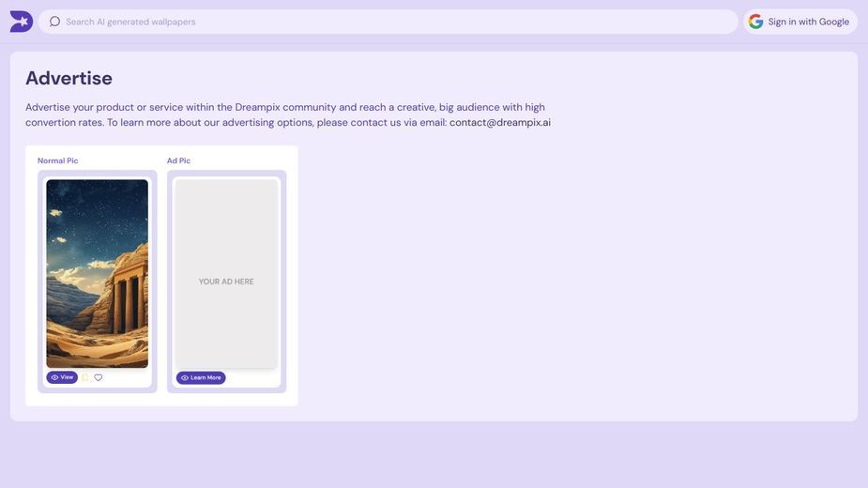Viewport: 868px width, 488px height.
Task: Click the Learn More button
Action: (x=201, y=378)
